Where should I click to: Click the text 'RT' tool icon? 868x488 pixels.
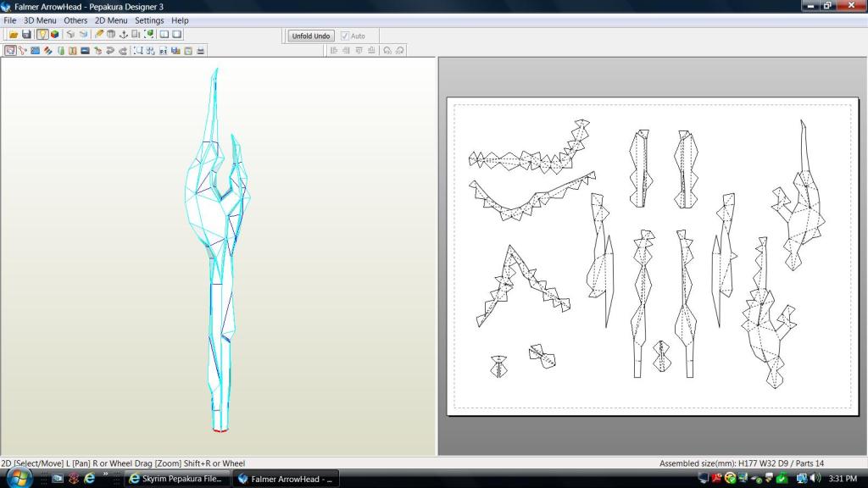[163, 51]
